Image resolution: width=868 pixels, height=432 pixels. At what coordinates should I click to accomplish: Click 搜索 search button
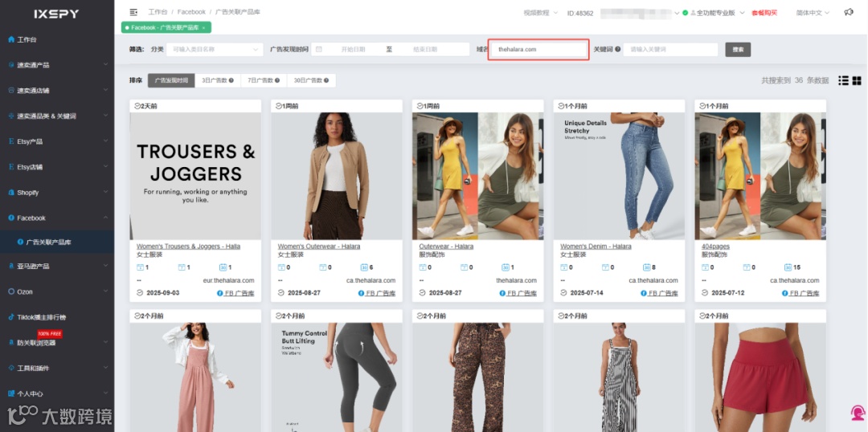[x=738, y=49]
